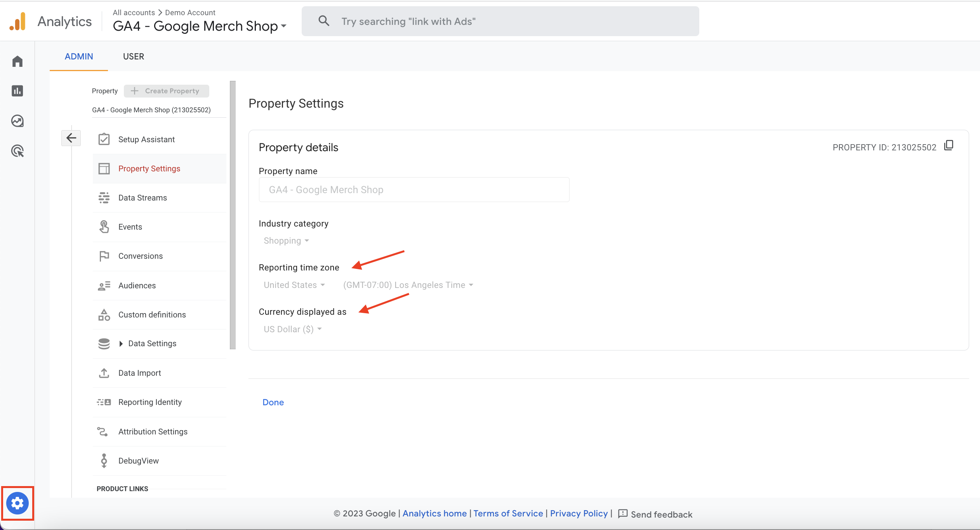Click the admin menu vertical scrollbar
Screen dimensions: 980x530
(233, 215)
